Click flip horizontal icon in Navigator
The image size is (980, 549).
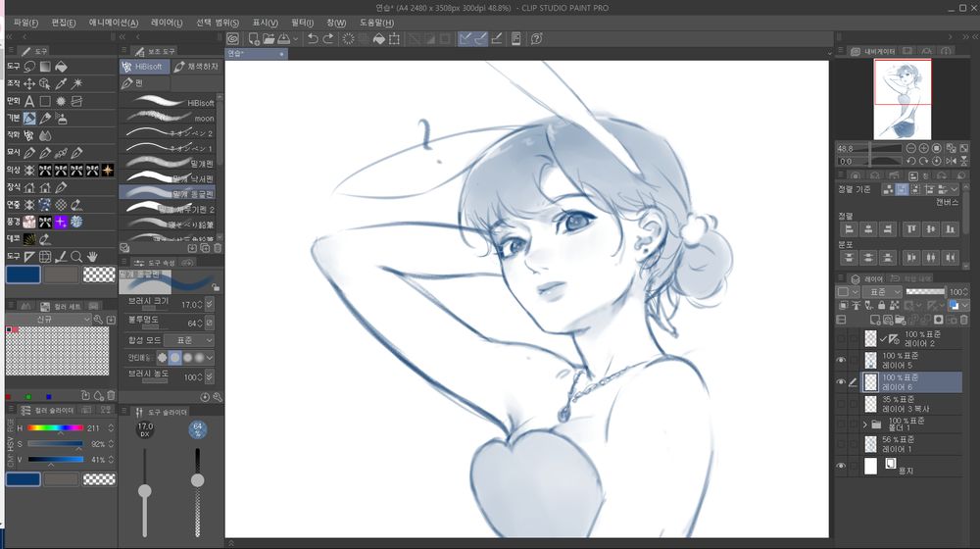952,161
